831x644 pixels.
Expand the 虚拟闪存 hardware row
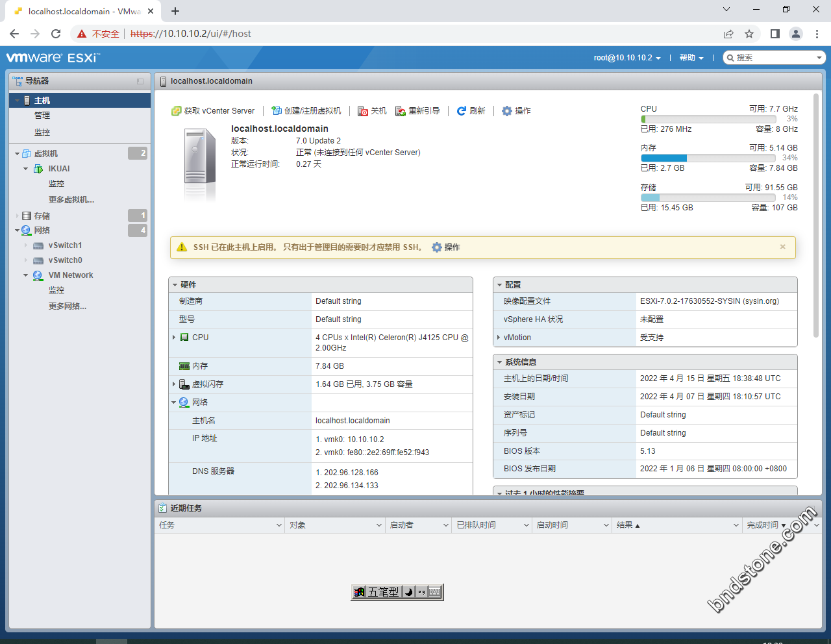point(174,384)
